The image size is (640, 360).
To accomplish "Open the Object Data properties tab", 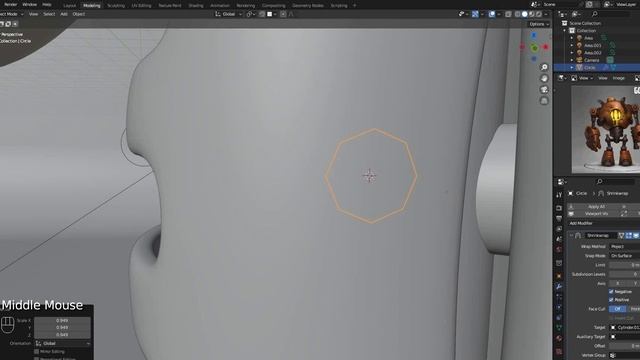I will [559, 328].
